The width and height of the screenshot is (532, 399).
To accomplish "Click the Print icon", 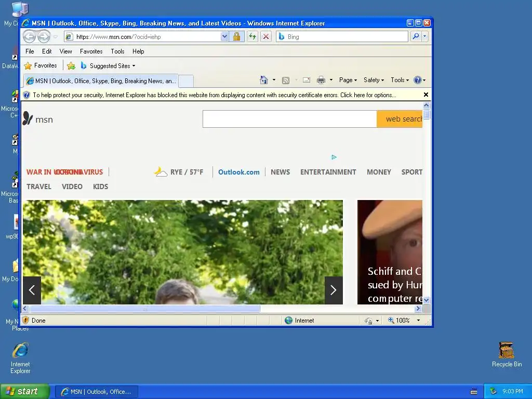I will click(321, 80).
